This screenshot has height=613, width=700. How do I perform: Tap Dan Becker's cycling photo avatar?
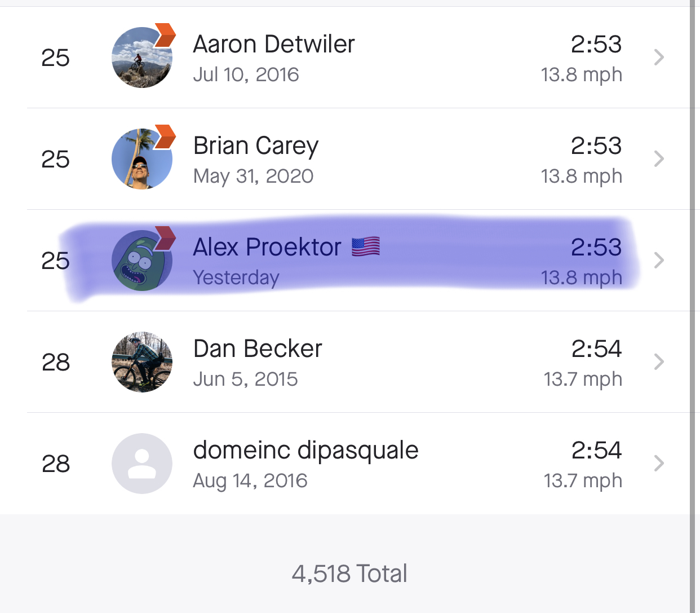coord(142,362)
